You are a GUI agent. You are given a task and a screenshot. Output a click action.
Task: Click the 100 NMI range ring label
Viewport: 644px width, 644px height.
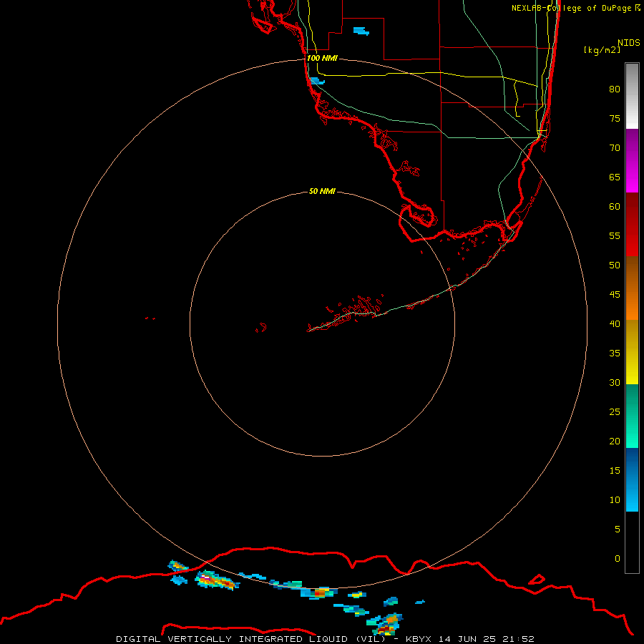[322, 58]
